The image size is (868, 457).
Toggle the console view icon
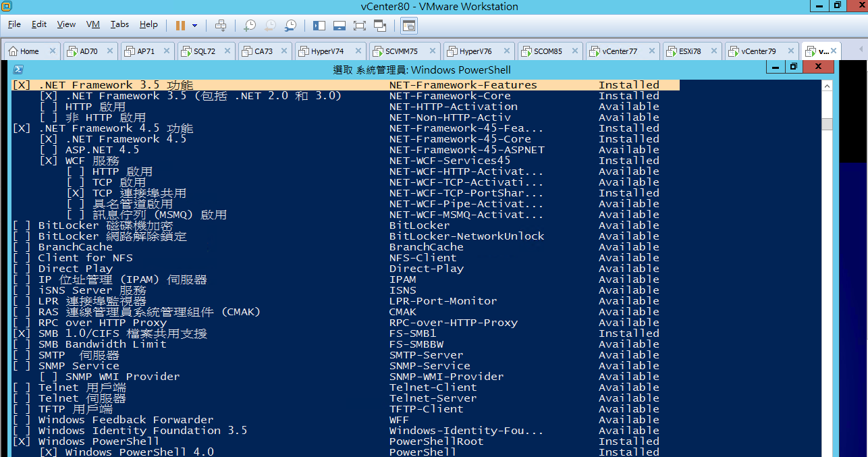click(x=409, y=26)
